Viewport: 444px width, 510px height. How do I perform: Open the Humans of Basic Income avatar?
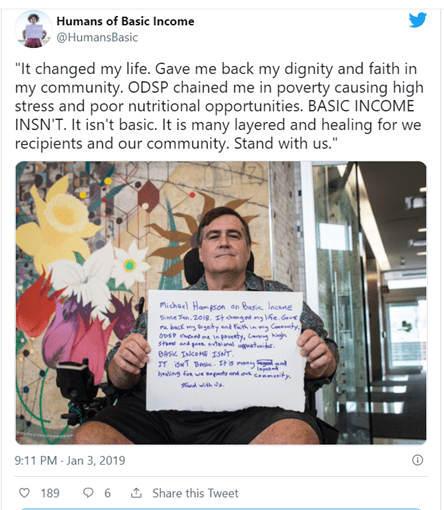pyautogui.click(x=33, y=29)
